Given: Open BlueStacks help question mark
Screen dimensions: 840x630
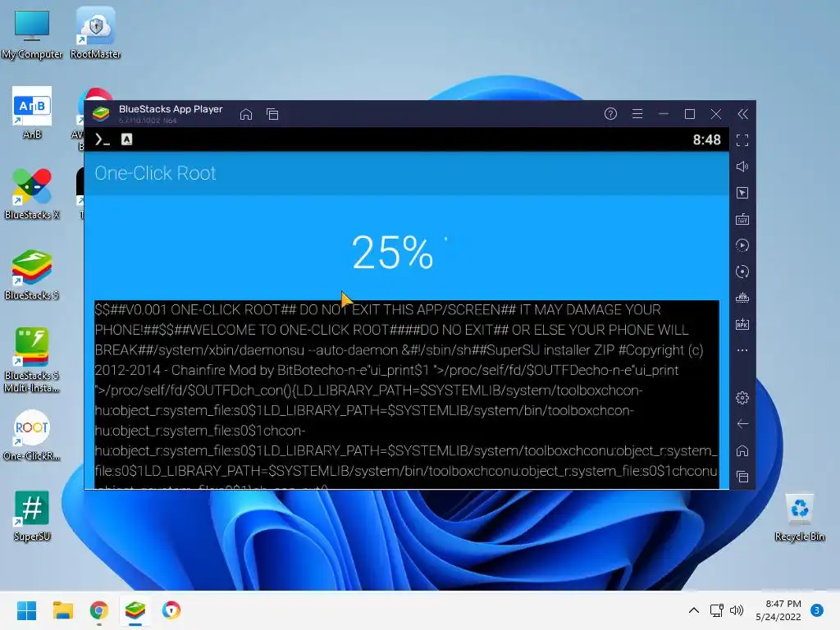Looking at the screenshot, I should pyautogui.click(x=610, y=113).
